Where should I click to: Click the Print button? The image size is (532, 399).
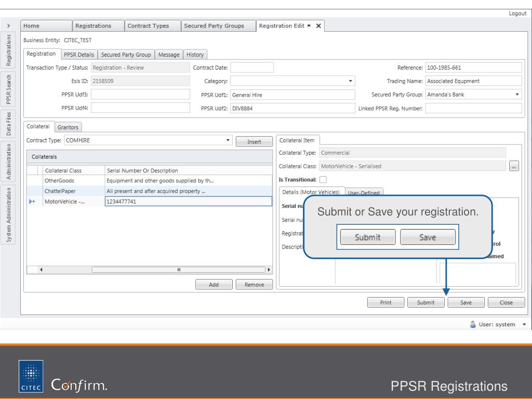tap(386, 302)
